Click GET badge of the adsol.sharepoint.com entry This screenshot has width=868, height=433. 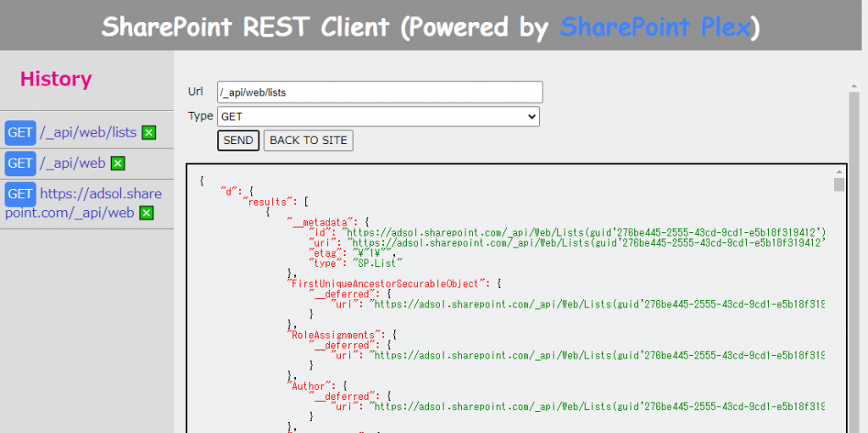pos(20,193)
